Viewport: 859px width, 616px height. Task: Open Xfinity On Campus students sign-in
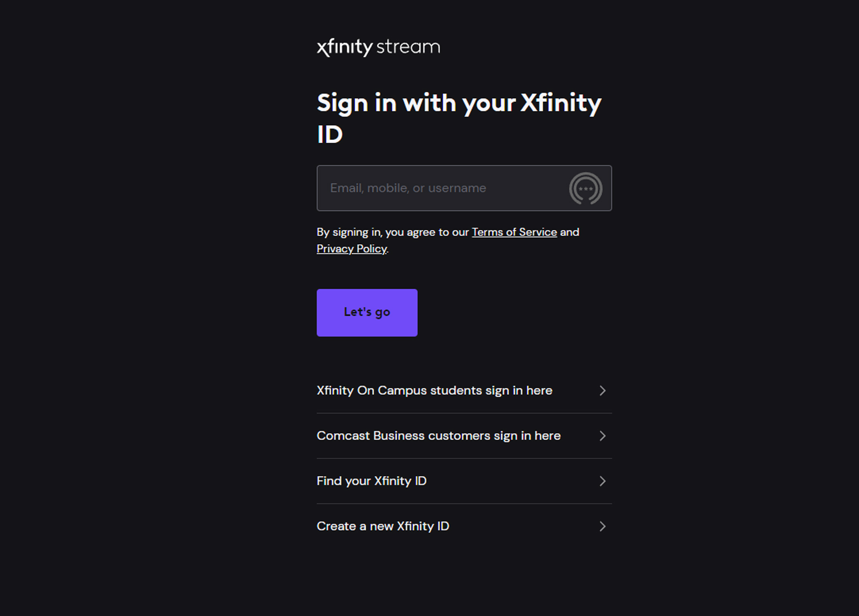[434, 391]
